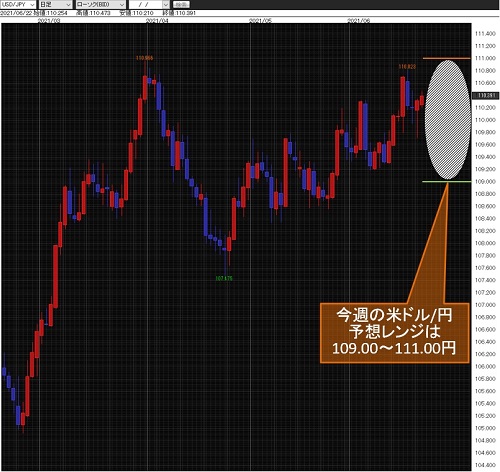Viewport: 500px width, 472px height.
Task: Click the 2021/04 date axis label
Action: pyautogui.click(x=157, y=20)
